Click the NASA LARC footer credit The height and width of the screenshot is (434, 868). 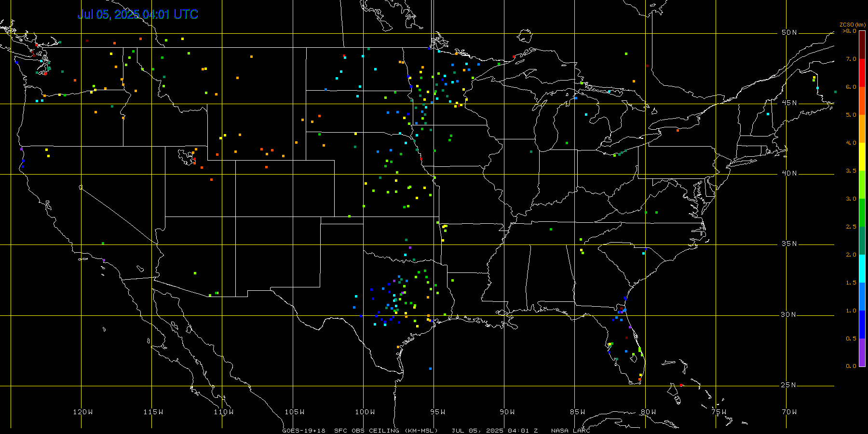tap(570, 431)
